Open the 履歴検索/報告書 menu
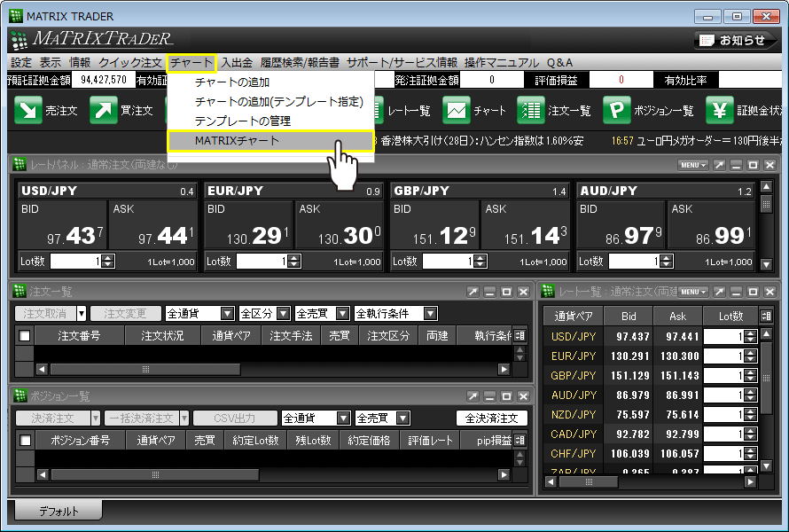 tap(300, 62)
